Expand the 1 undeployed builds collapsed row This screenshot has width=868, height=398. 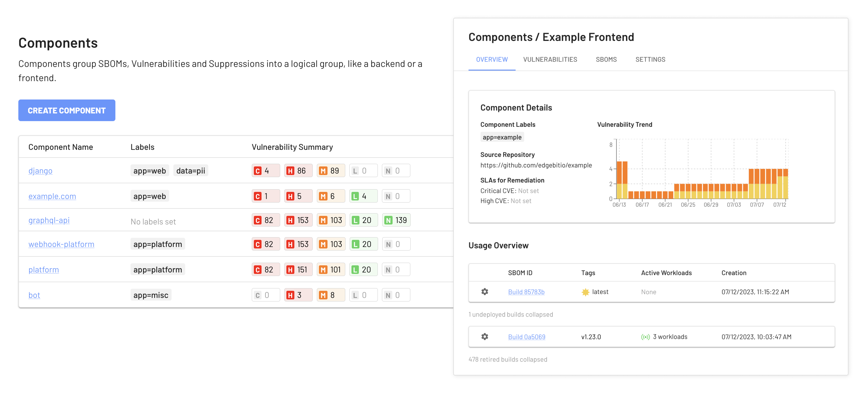[x=511, y=314]
